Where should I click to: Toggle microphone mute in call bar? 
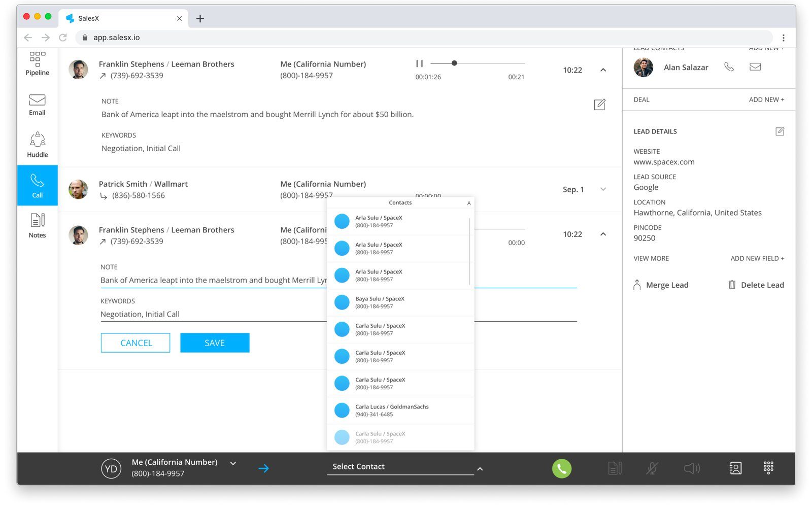click(x=652, y=468)
